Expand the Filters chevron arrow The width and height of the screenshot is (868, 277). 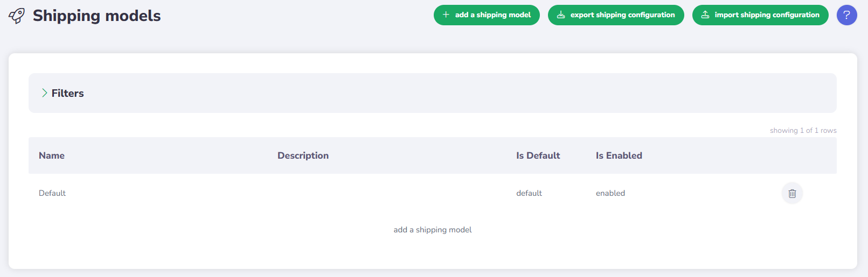coord(44,93)
